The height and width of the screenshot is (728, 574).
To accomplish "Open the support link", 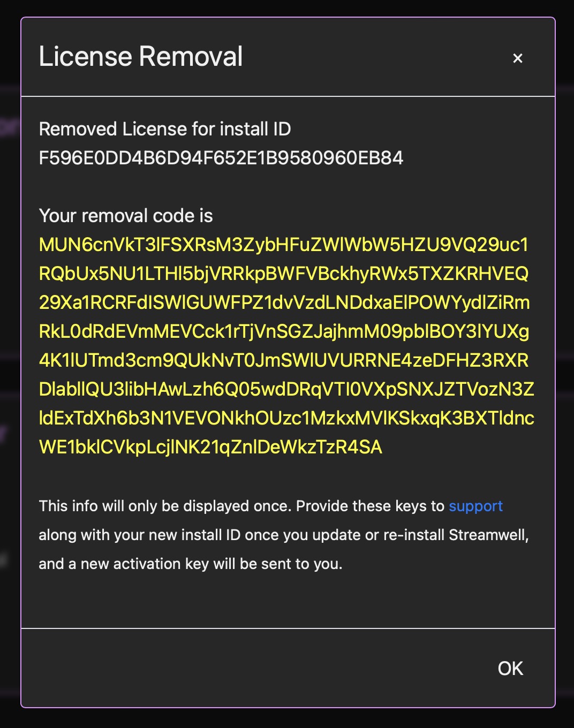I will tap(475, 506).
